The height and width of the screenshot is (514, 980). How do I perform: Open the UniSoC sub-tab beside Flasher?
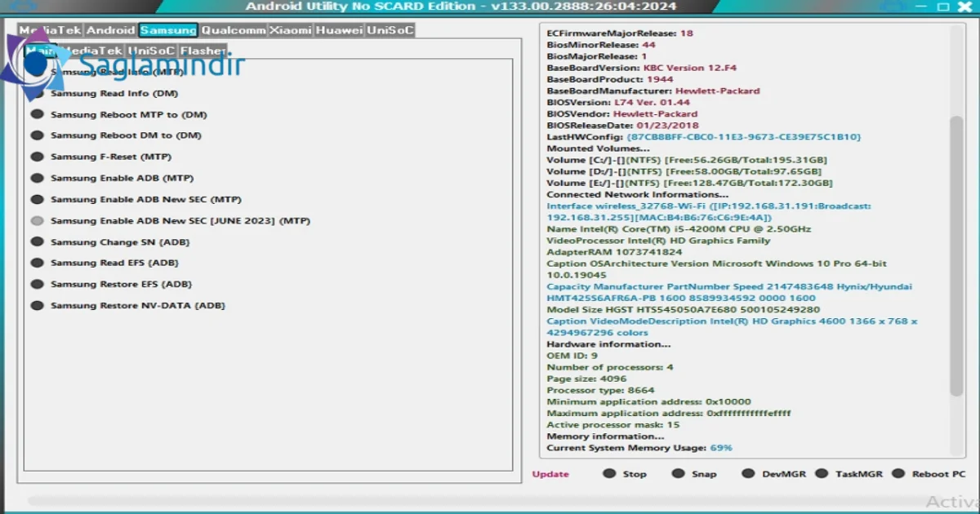[x=152, y=51]
